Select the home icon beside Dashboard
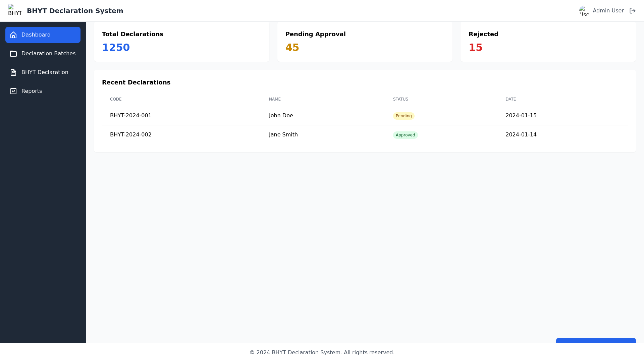644x362 pixels. (x=13, y=35)
